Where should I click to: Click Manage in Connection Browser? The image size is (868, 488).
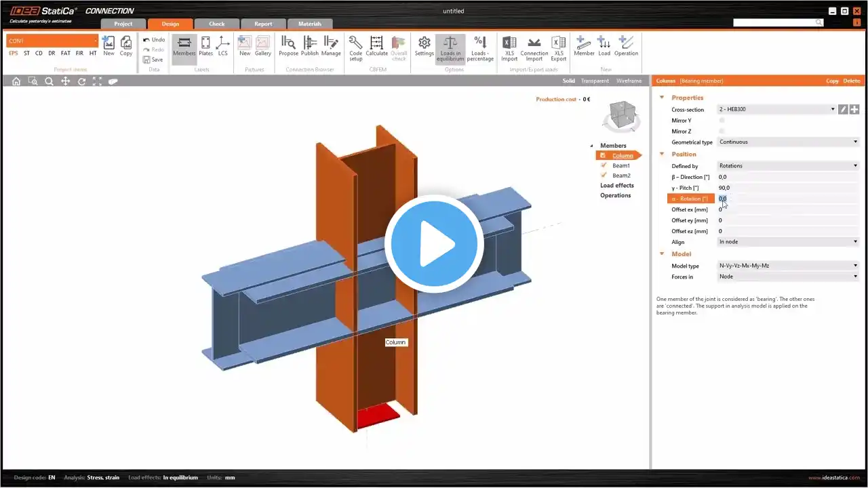coord(331,45)
